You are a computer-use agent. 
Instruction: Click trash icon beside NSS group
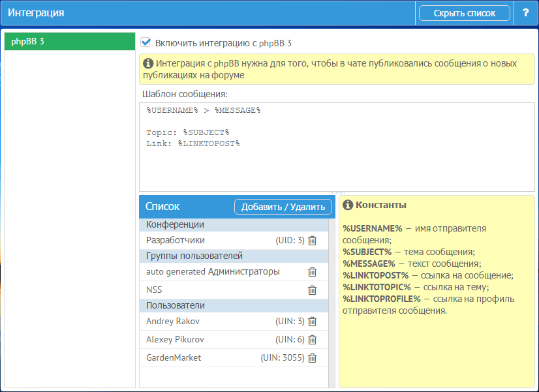tap(312, 290)
